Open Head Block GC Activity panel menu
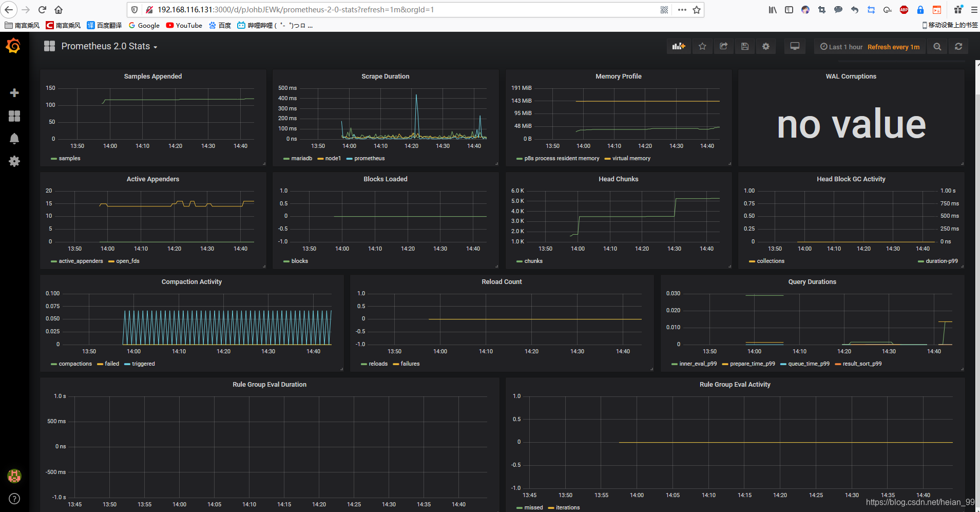 (851, 179)
